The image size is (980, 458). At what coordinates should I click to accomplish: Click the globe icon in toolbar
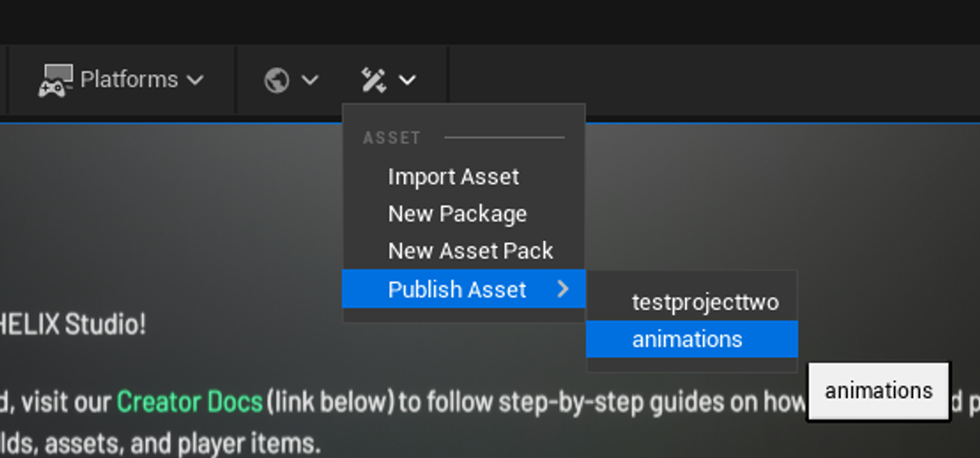[x=276, y=80]
